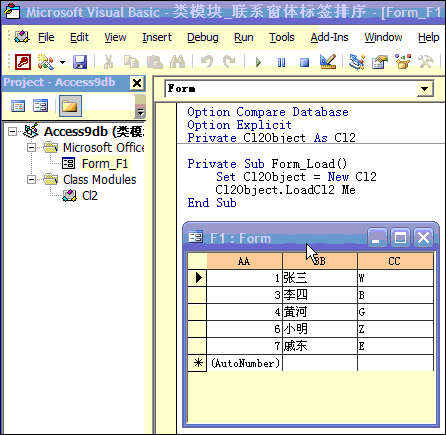
Task: Open the Form object dropdown arrow
Action: [x=424, y=89]
